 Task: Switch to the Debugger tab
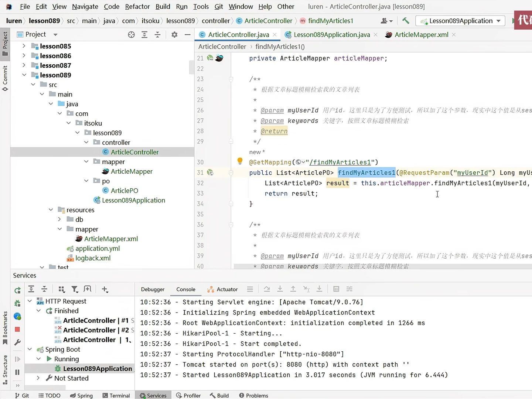153,289
